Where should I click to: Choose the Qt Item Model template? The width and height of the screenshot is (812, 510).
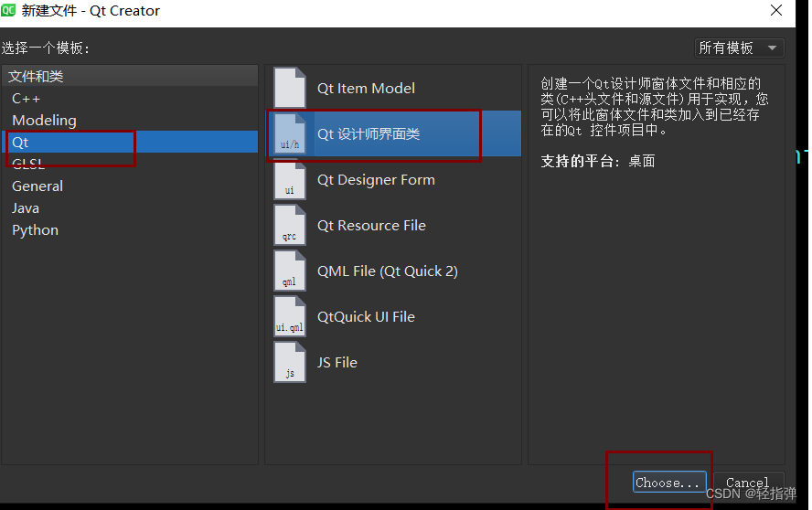[393, 88]
